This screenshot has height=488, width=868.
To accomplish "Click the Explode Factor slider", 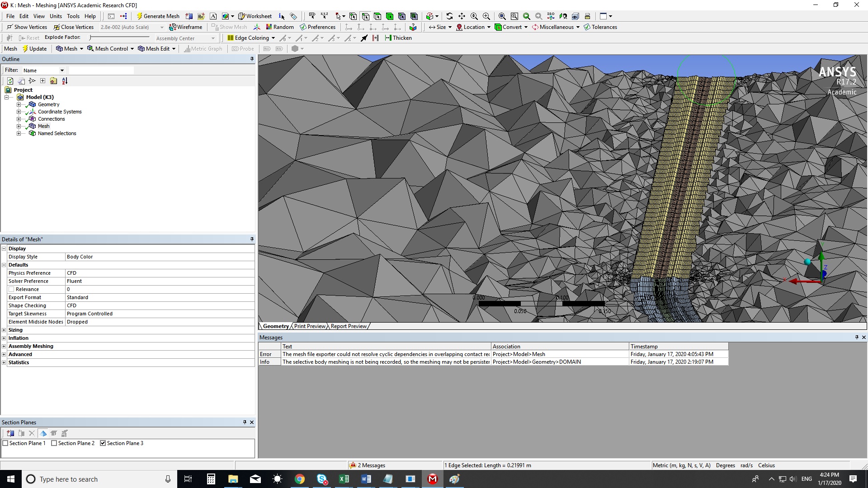I will [120, 38].
